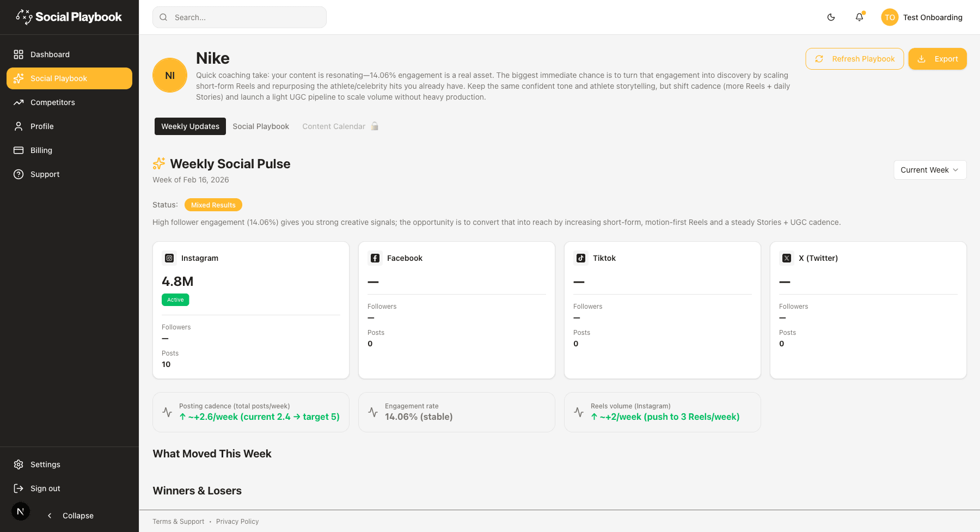Click the Export button

click(x=938, y=59)
